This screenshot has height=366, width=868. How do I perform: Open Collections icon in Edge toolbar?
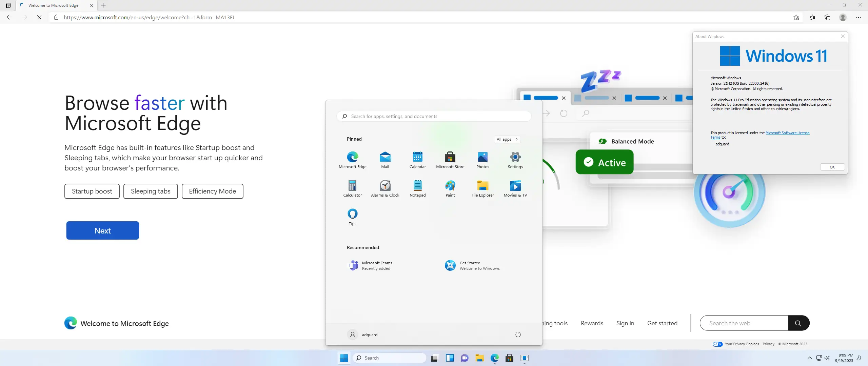827,17
